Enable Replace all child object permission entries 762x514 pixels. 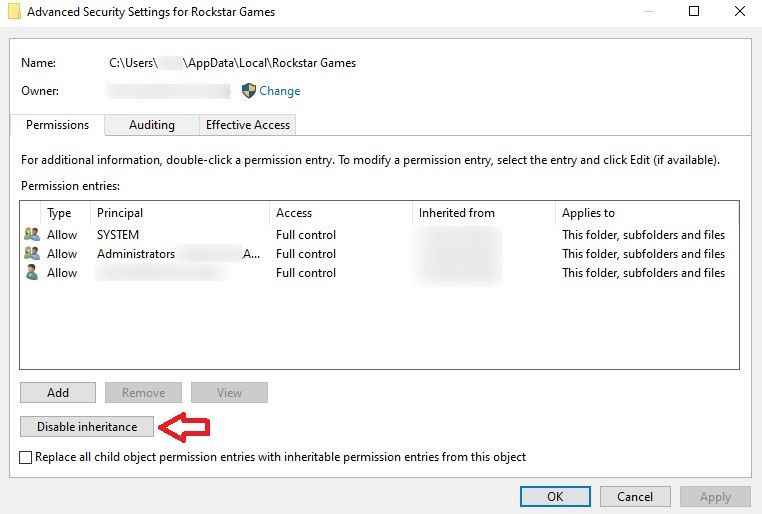tap(27, 457)
